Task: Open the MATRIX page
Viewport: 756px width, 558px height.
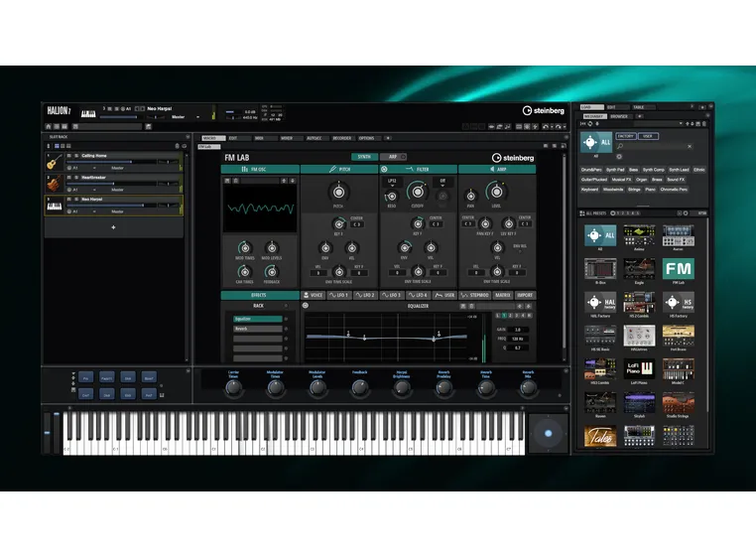Action: pos(503,295)
